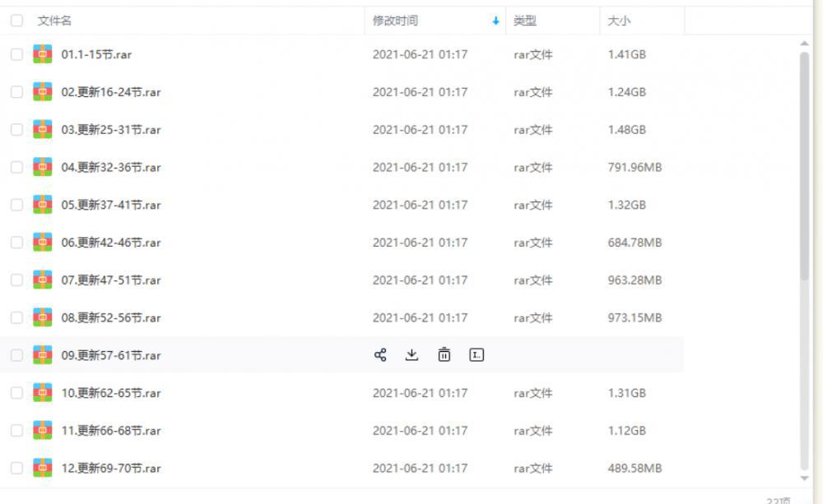The image size is (823, 504).
Task: Delete 09.更新57-61节.rar with trash icon
Action: coord(444,355)
